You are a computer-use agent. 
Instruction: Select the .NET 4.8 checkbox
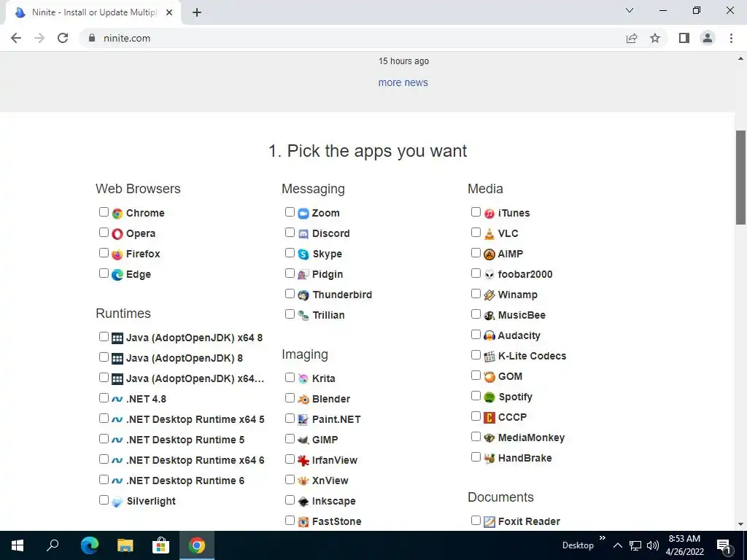(104, 398)
